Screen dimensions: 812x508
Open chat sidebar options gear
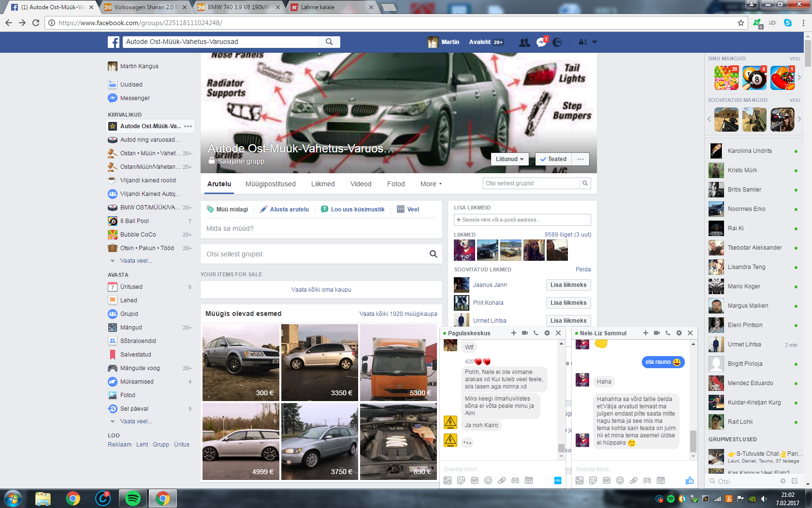(x=783, y=481)
